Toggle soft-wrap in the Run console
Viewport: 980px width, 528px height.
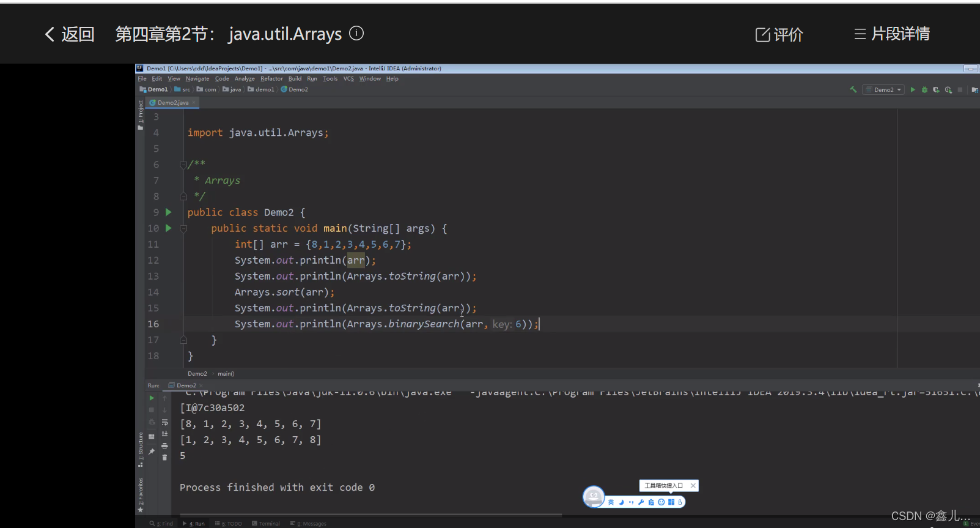point(164,422)
